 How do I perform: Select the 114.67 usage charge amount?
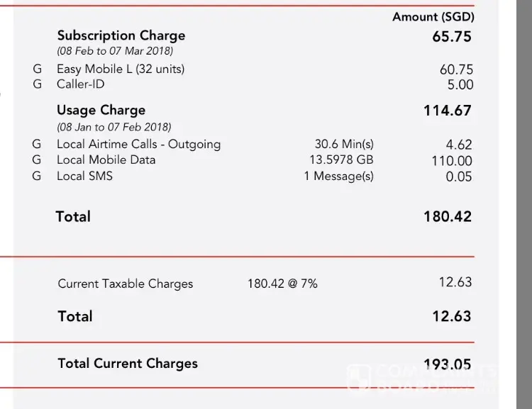coord(448,111)
